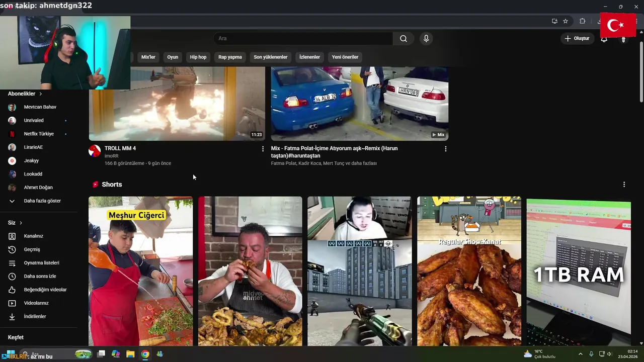Show hidden system tray icons
Screen dimensions: 644x362
tap(581, 354)
